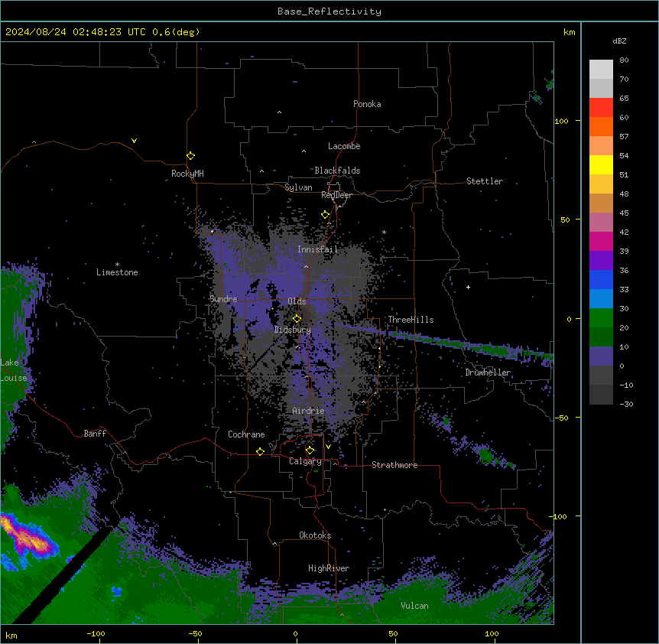Click yellow station marker near RockyMH
Image resolution: width=659 pixels, height=644 pixels.
click(x=190, y=155)
